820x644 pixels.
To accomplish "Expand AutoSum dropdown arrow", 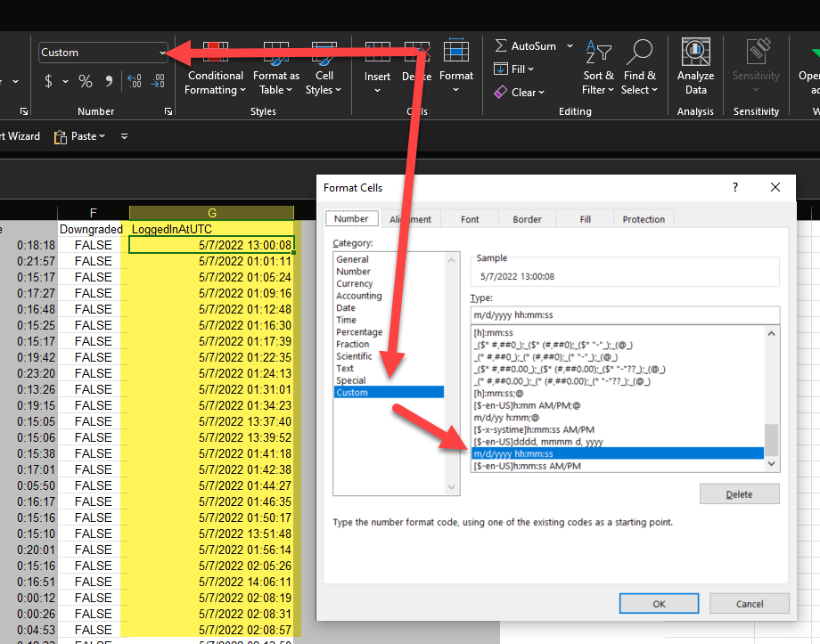I will [x=570, y=46].
